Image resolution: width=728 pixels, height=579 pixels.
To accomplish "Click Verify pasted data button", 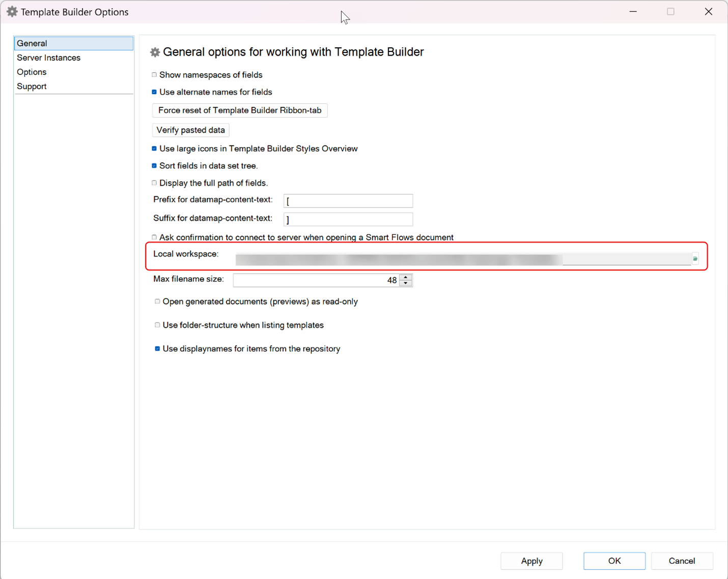I will pos(190,130).
